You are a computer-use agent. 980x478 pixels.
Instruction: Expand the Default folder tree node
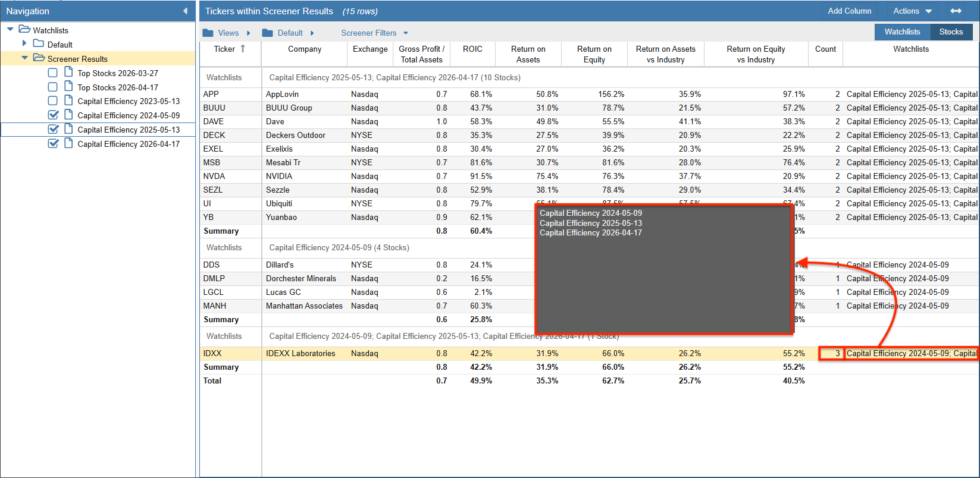click(x=24, y=44)
